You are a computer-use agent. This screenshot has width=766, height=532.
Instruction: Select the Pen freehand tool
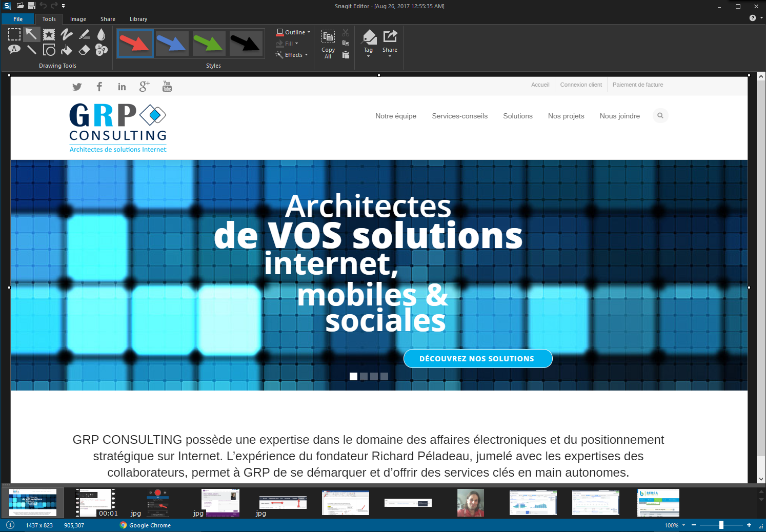tap(67, 34)
